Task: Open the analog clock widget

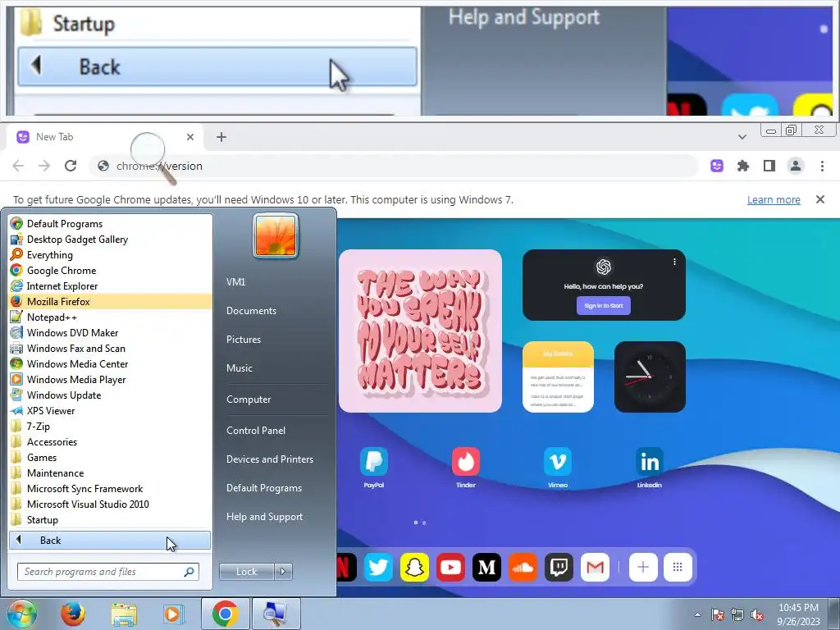Action: [650, 377]
